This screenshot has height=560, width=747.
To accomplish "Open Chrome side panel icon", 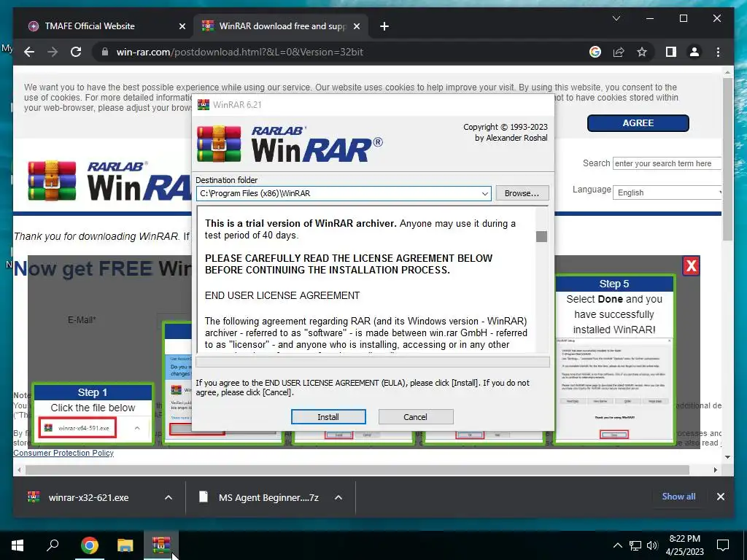I will pos(671,52).
